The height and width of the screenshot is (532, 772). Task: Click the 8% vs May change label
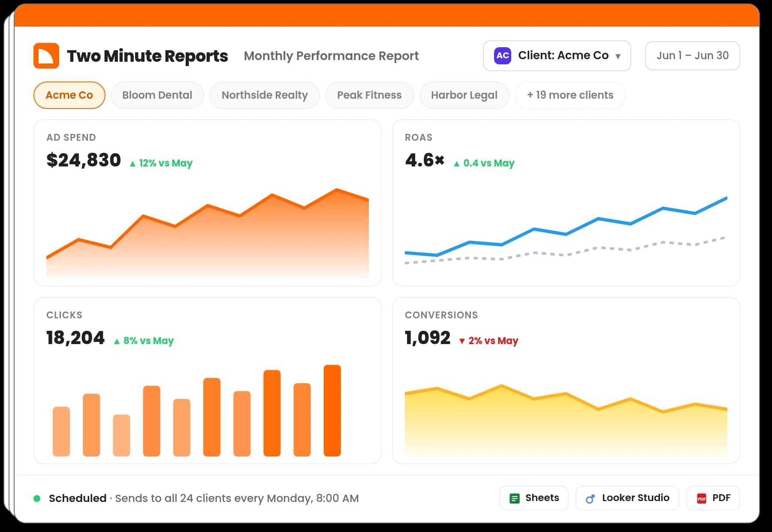[x=148, y=341]
